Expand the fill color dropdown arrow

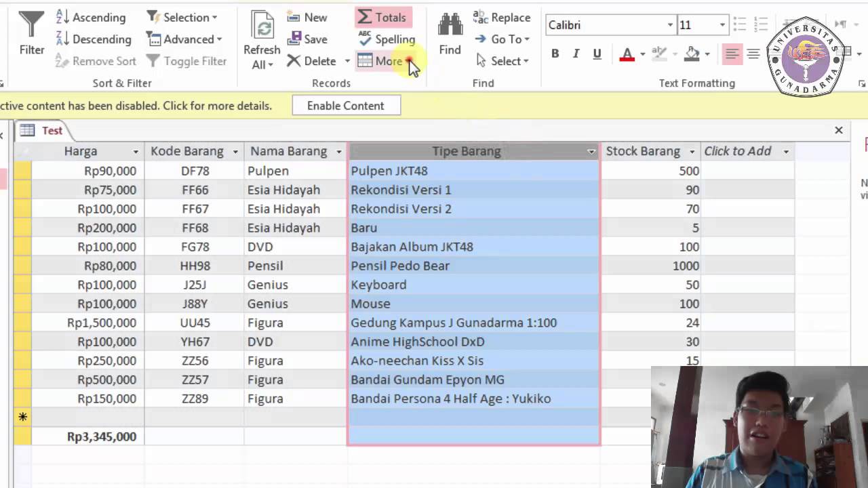(x=707, y=54)
